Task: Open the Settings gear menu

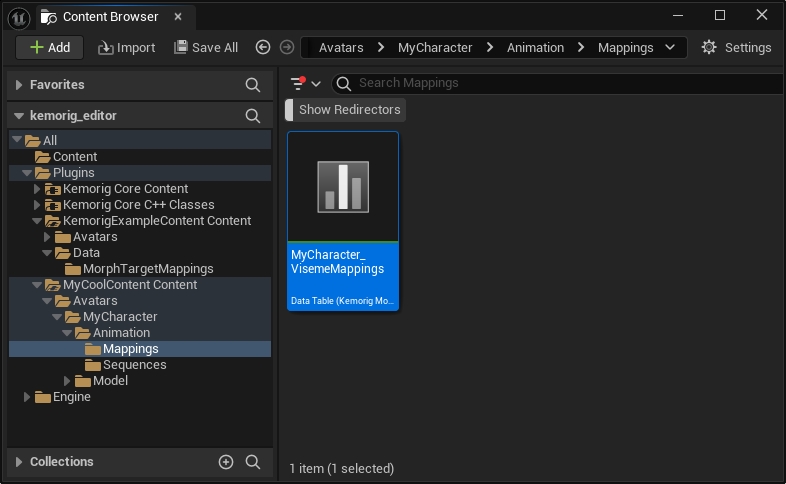Action: 736,47
